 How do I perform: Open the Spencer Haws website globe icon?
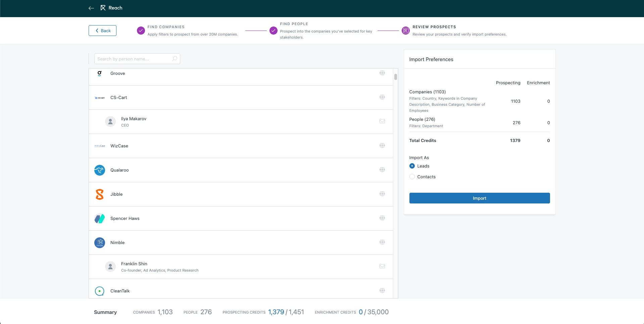point(382,218)
